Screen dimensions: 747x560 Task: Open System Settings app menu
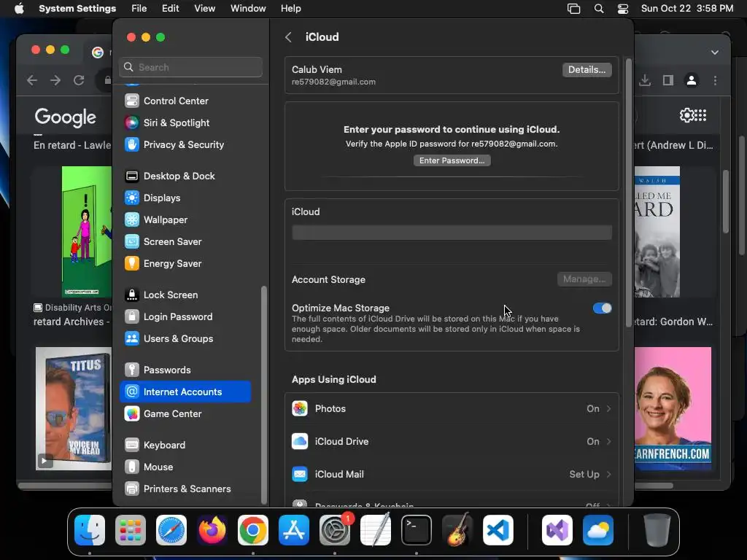click(x=77, y=9)
